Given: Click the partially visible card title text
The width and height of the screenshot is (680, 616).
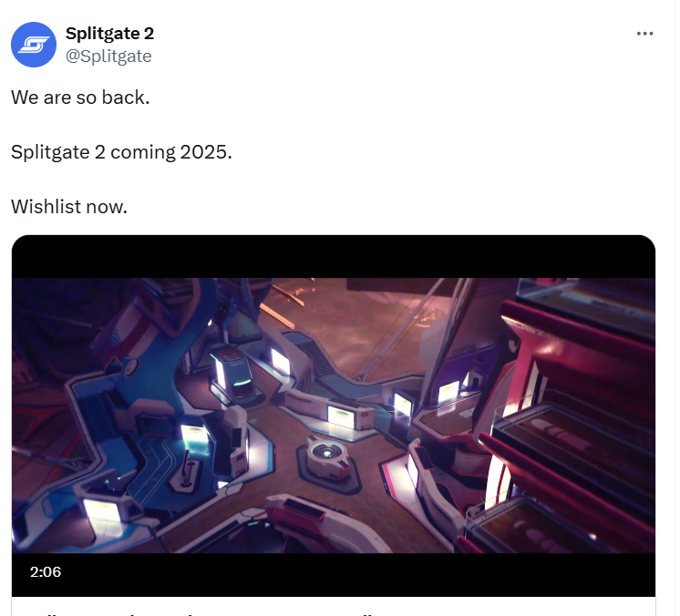Looking at the screenshot, I should click(x=200, y=613).
